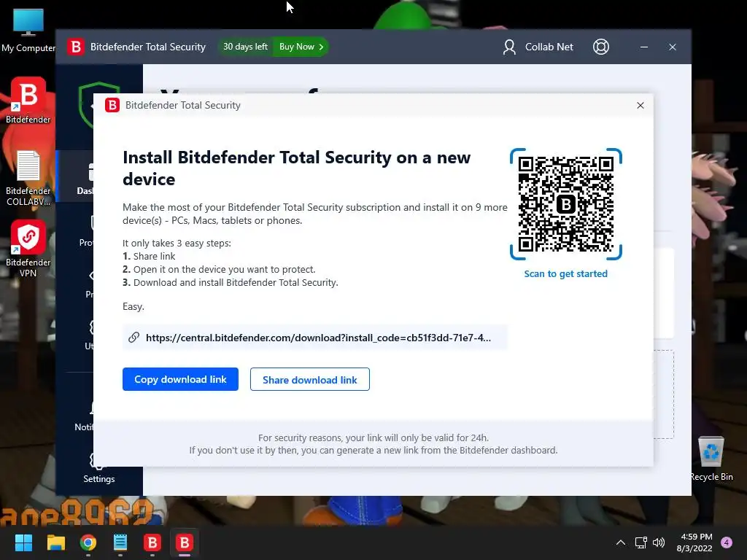Open volume speaker tray icon

coord(659,542)
